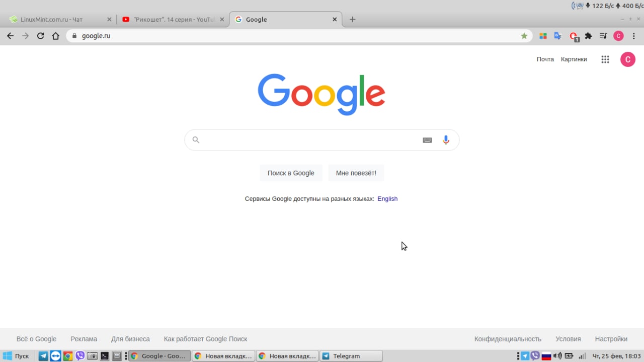Switch keyboard layout via Russian flag
This screenshot has width=644, height=362.
coord(546,356)
